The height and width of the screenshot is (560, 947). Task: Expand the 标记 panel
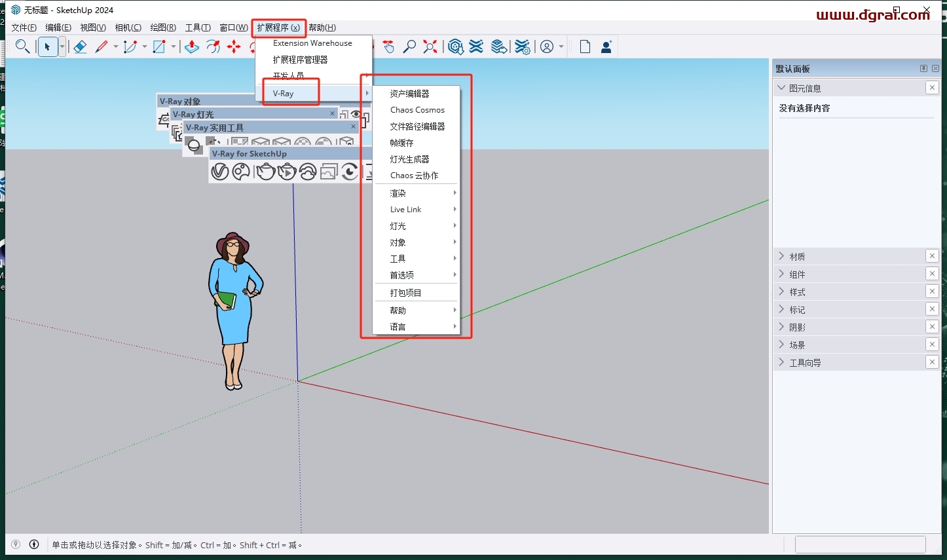pyautogui.click(x=781, y=309)
